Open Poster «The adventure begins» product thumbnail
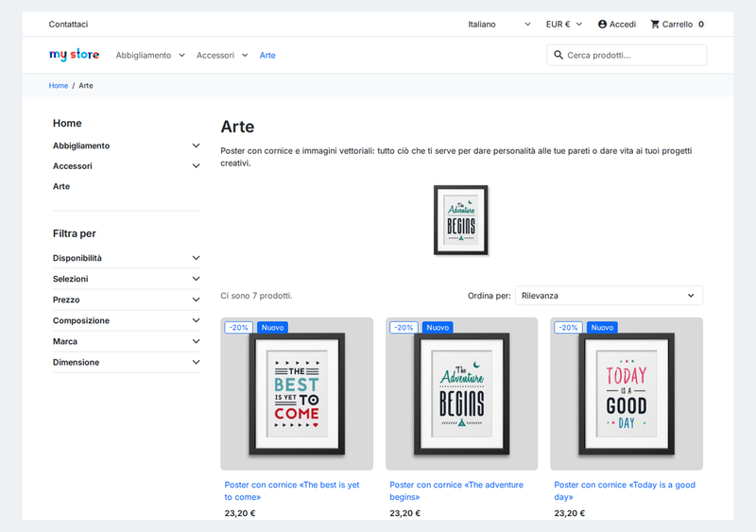The width and height of the screenshot is (756, 532). 461,394
